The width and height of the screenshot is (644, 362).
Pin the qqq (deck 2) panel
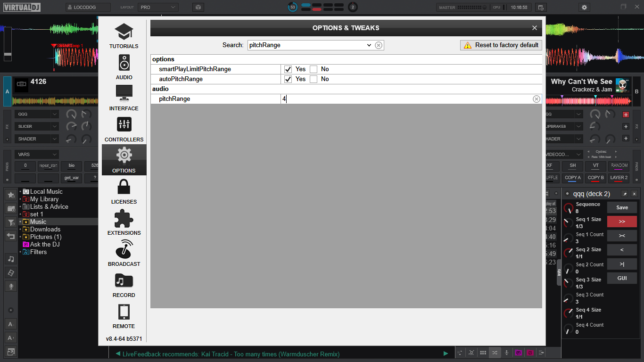click(625, 194)
